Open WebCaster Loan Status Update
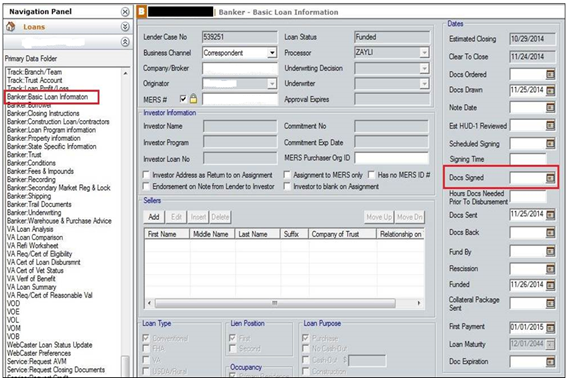Viewport: 568px width, 380px height. pyautogui.click(x=50, y=345)
